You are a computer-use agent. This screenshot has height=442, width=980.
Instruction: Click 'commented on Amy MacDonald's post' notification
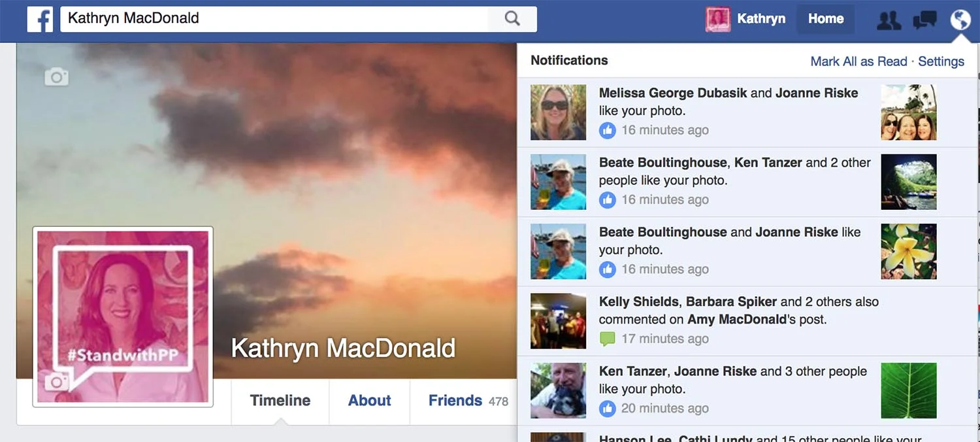coord(749,321)
